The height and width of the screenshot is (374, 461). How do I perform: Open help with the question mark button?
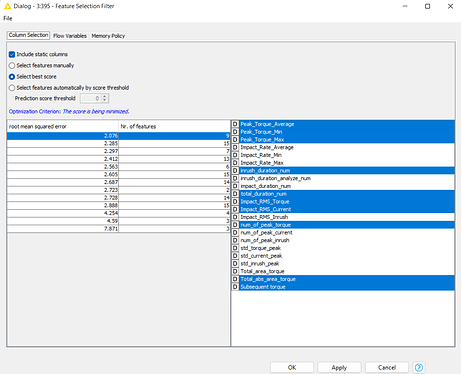click(x=419, y=367)
